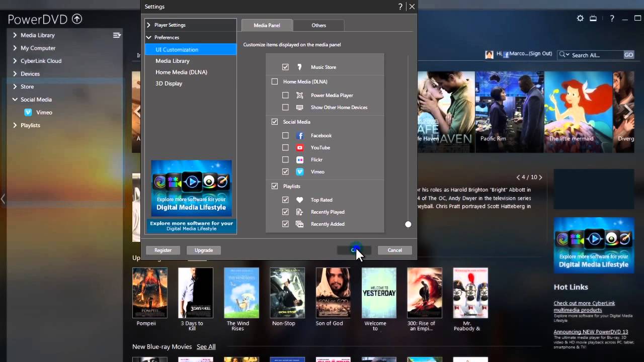Click the Vimeo icon in settings list
The image size is (644, 362).
coord(300,171)
